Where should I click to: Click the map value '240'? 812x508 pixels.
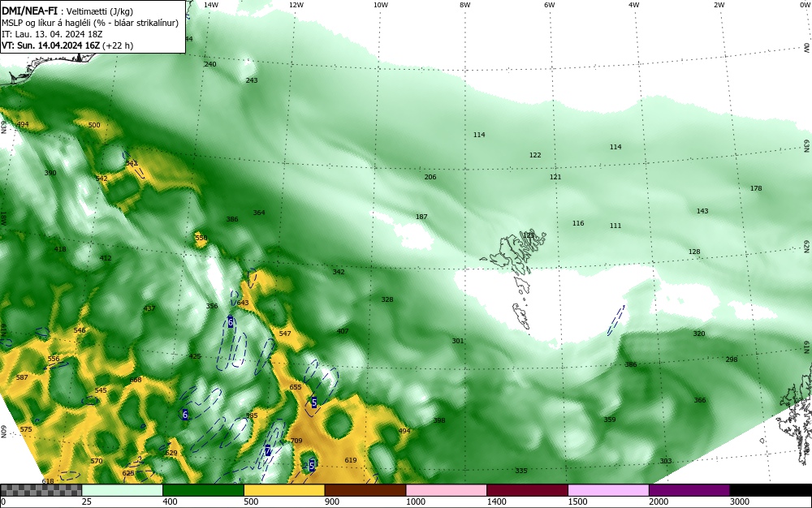click(210, 63)
